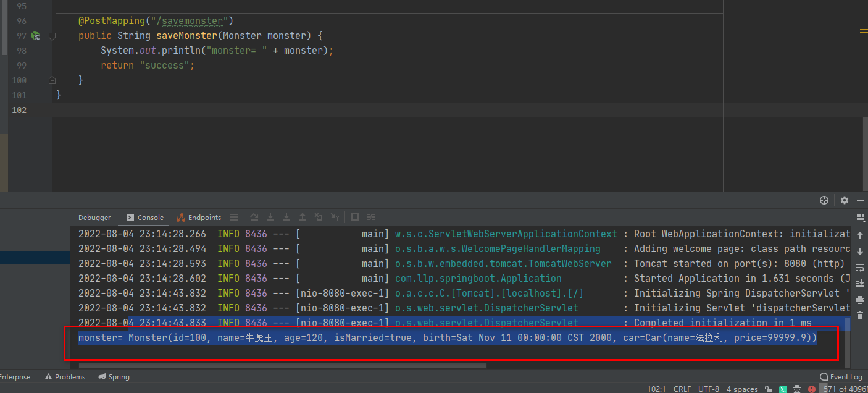The height and width of the screenshot is (393, 868).
Task: Change the UTF-8 file encoding
Action: pos(709,389)
